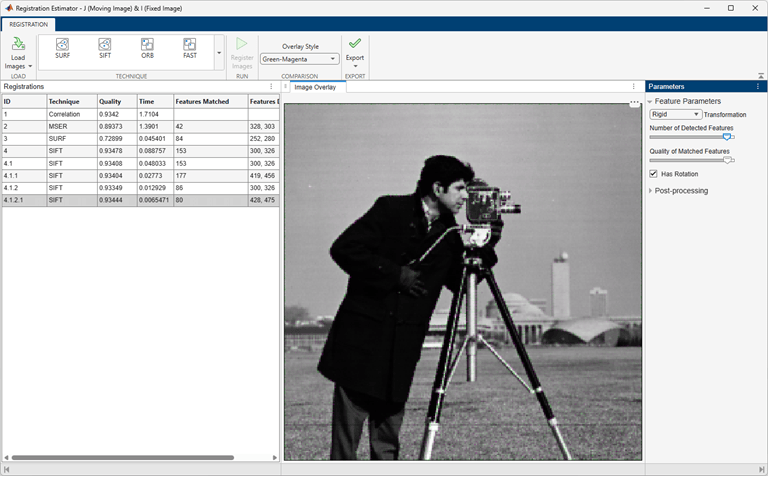Sort by Features Matched column header
The width and height of the screenshot is (768, 477).
[x=211, y=101]
